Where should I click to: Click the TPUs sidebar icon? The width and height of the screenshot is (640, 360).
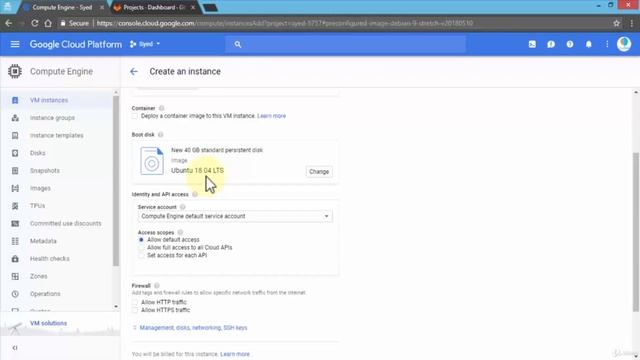15,206
